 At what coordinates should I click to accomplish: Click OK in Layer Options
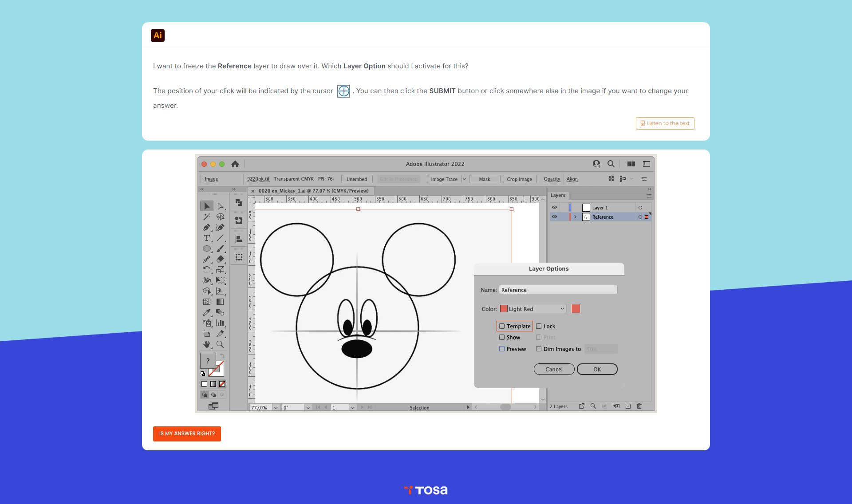coord(597,369)
